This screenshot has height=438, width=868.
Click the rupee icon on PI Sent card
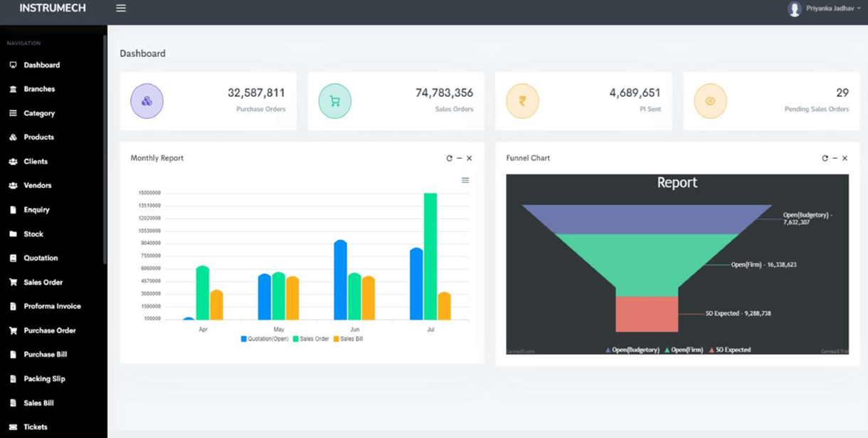pyautogui.click(x=522, y=100)
